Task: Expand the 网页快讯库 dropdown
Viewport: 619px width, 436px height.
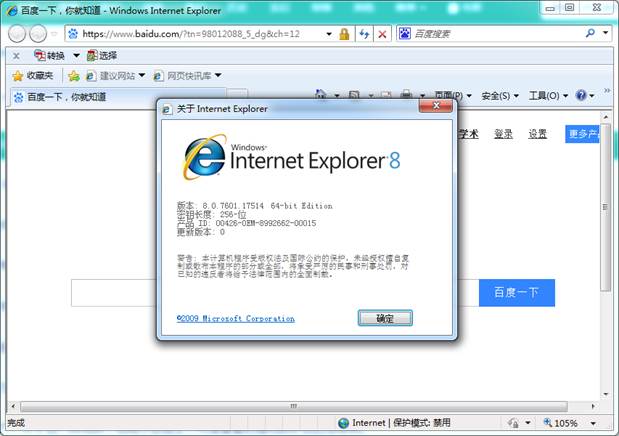Action: click(188, 76)
